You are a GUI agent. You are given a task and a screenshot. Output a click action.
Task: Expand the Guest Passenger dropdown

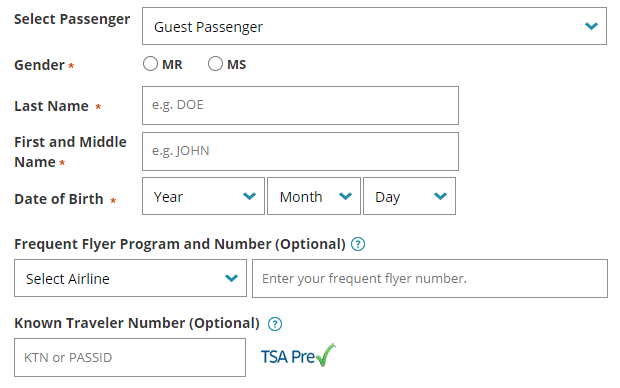pos(374,26)
